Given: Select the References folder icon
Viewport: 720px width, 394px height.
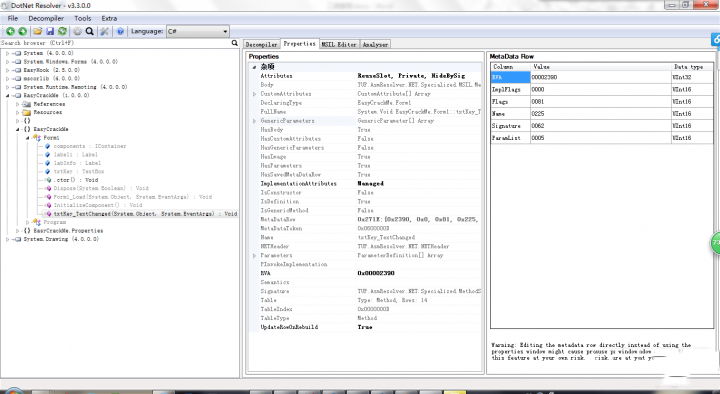Looking at the screenshot, I should pos(27,104).
